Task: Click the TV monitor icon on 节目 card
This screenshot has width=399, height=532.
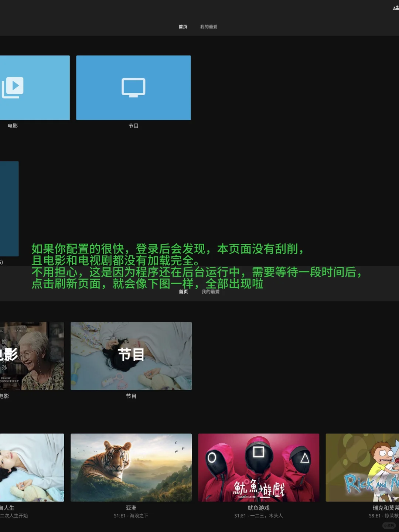Action: 133,88
